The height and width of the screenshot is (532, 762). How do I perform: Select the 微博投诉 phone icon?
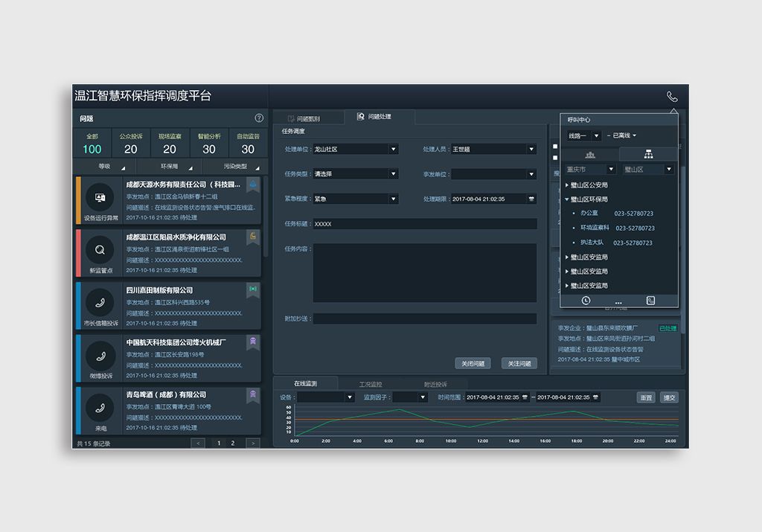click(x=100, y=356)
